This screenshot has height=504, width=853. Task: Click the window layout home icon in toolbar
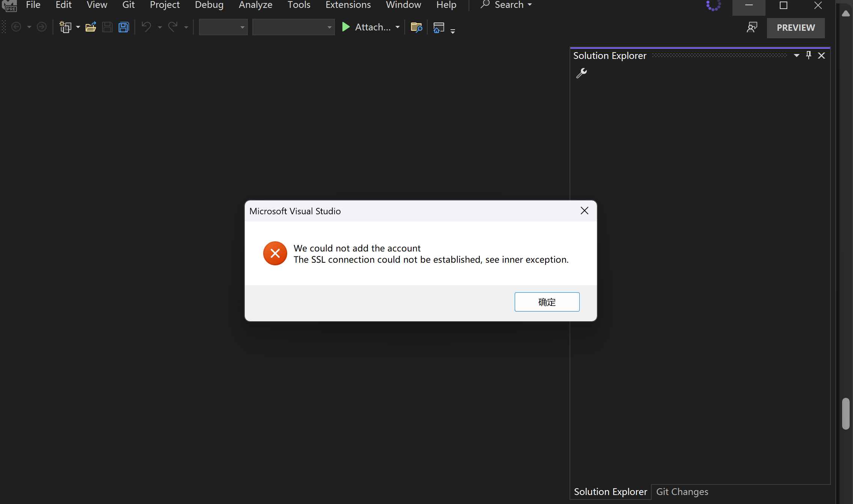439,27
